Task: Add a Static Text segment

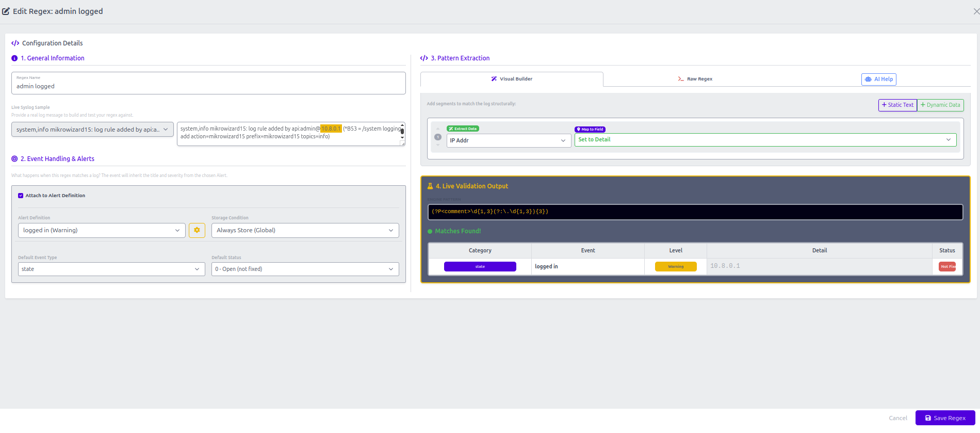Action: [x=897, y=105]
